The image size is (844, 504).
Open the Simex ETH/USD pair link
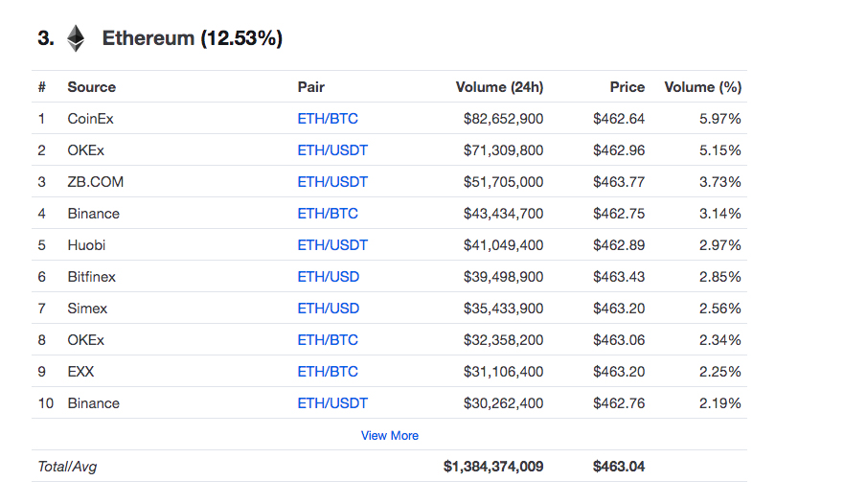tap(329, 309)
